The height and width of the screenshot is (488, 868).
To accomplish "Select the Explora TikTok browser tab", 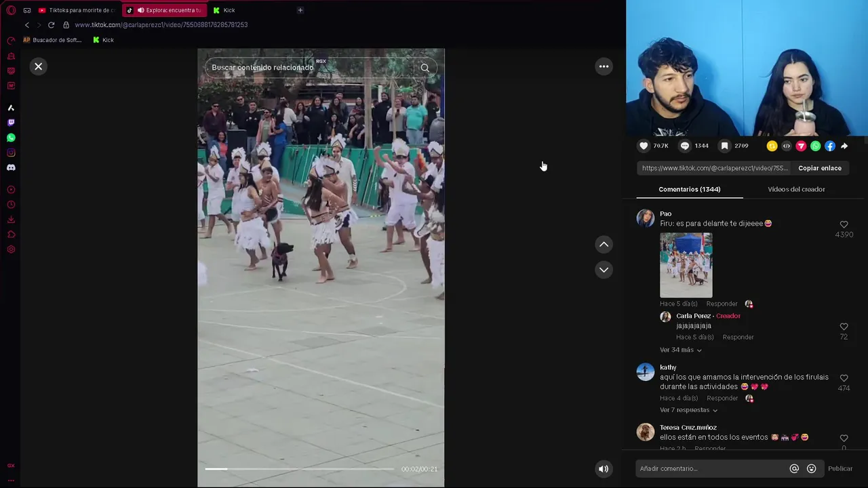I will [x=165, y=10].
